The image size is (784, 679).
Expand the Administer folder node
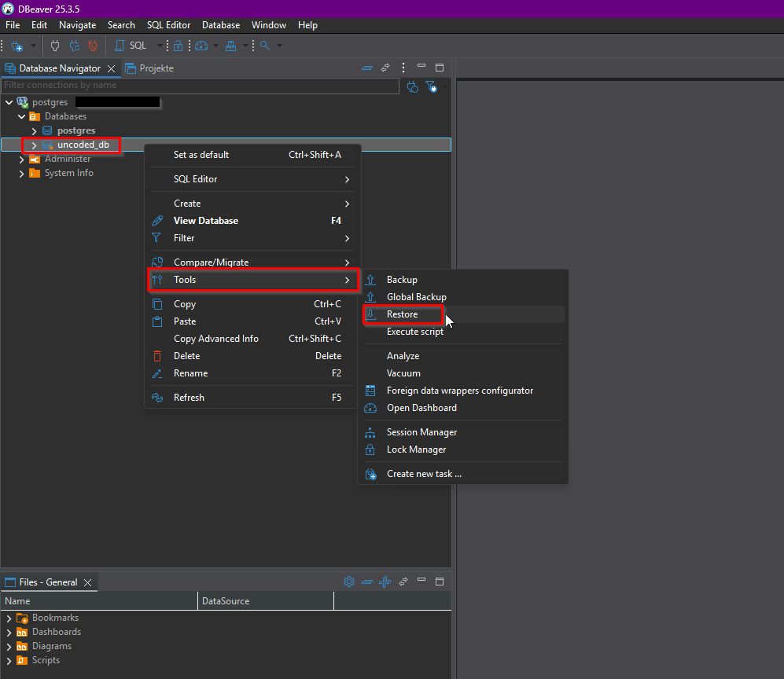coord(21,160)
